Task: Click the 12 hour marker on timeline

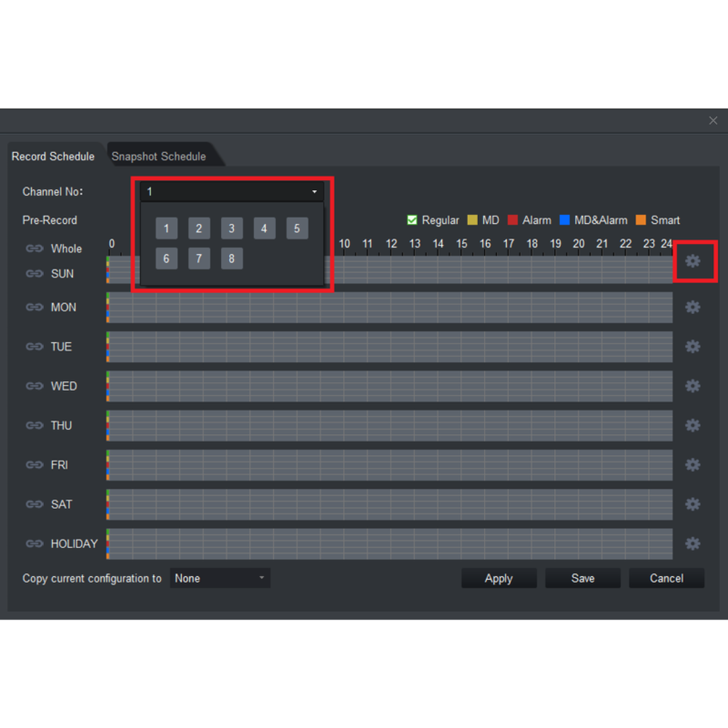Action: point(391,244)
